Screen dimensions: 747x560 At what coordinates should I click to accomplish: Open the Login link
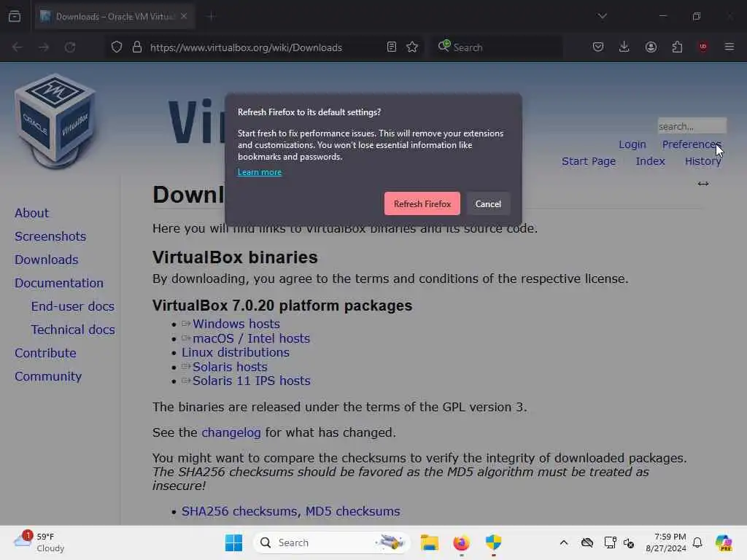[x=632, y=144]
